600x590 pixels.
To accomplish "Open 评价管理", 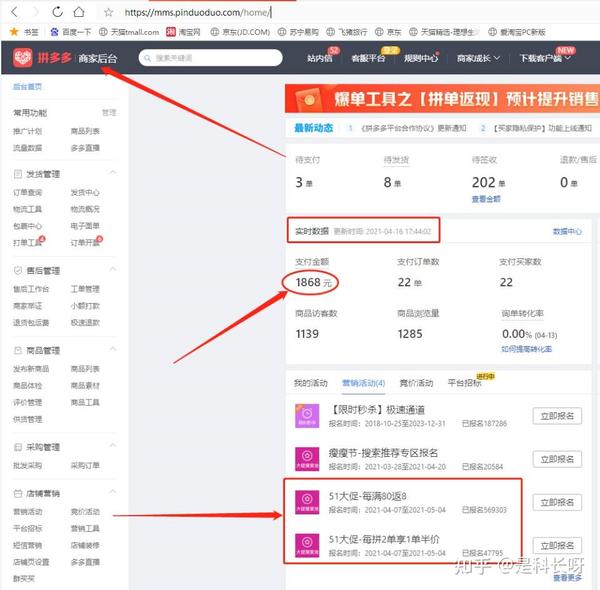I will tap(28, 402).
